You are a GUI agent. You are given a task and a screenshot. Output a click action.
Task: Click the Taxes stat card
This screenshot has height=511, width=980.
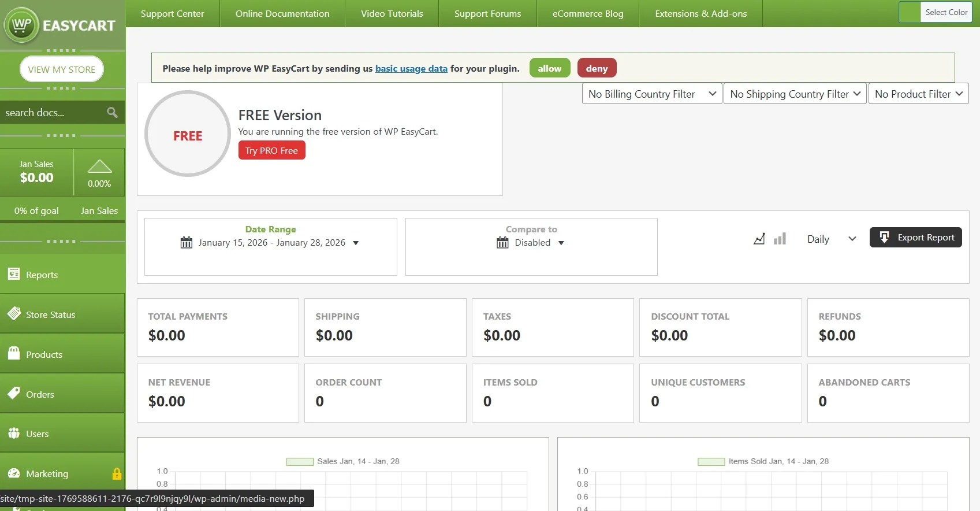(x=553, y=327)
